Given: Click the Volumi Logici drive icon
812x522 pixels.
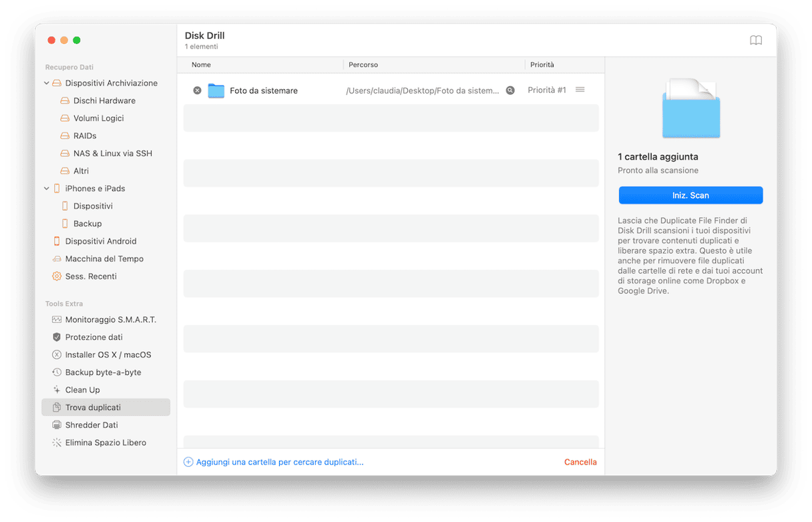Looking at the screenshot, I should [65, 118].
